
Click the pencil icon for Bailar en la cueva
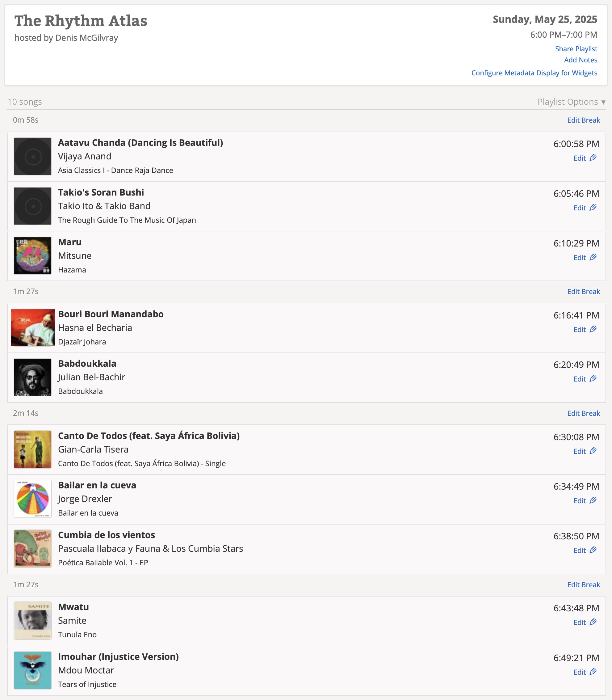pos(593,500)
